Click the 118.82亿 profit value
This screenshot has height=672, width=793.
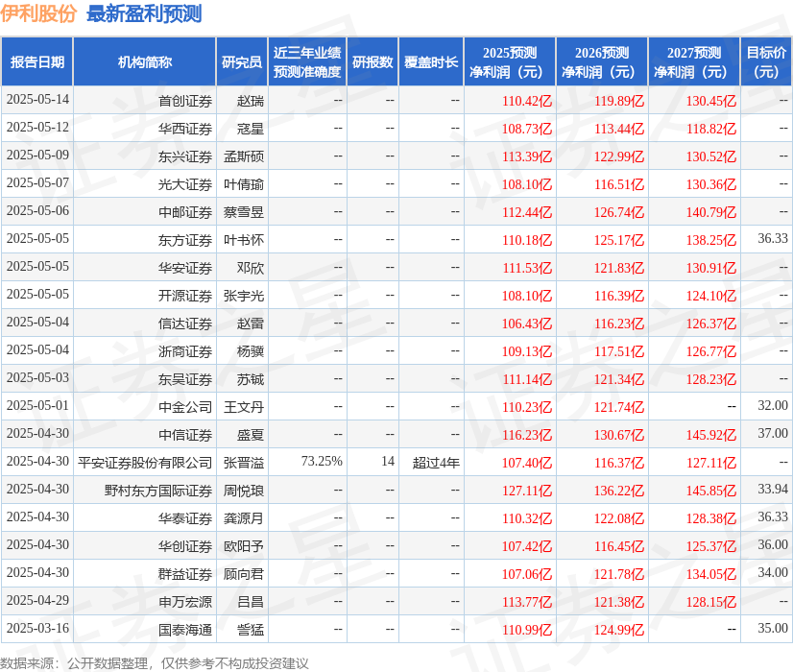coord(710,129)
